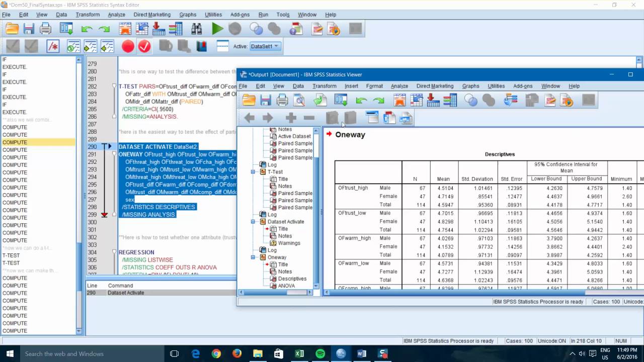Click the Auto Indent syntax icon

click(x=73, y=46)
